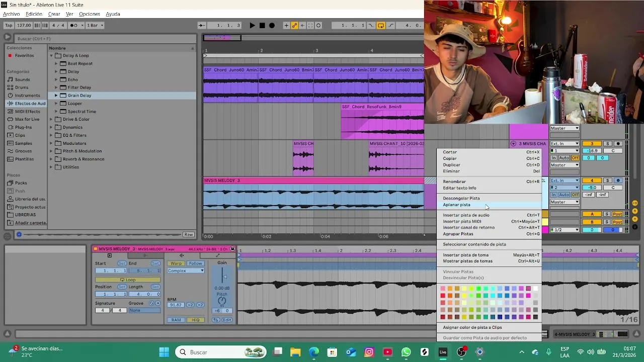Choose Insertar pista MIDI
This screenshot has width=644, height=362.
(489, 221)
